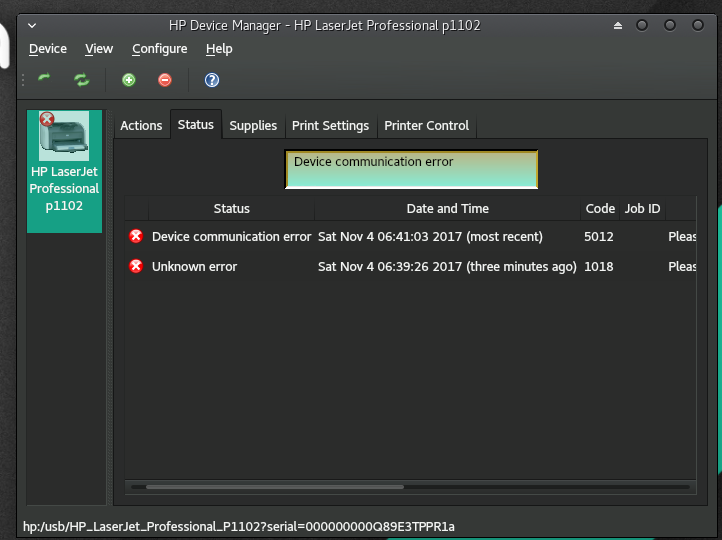Click the Code column header
The image size is (722, 540).
point(600,209)
